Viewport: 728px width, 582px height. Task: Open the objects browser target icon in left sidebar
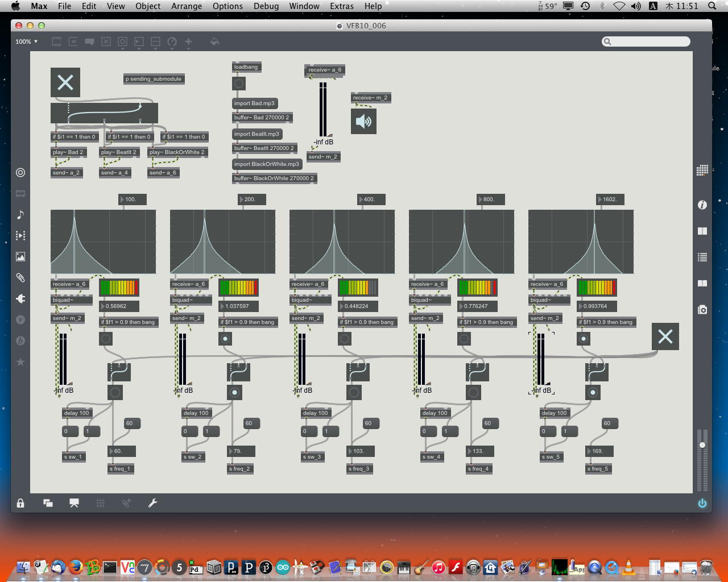point(20,172)
